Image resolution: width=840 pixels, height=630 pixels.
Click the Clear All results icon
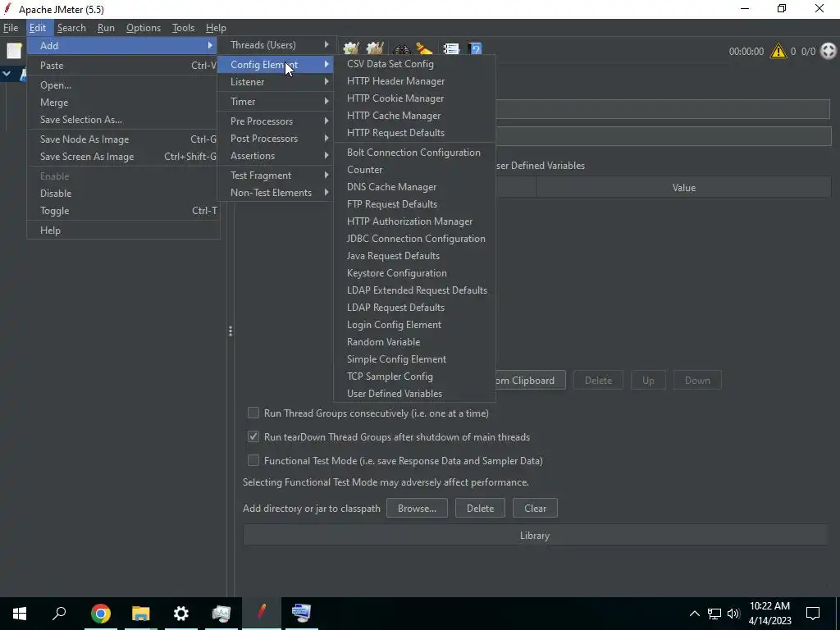[x=375, y=50]
